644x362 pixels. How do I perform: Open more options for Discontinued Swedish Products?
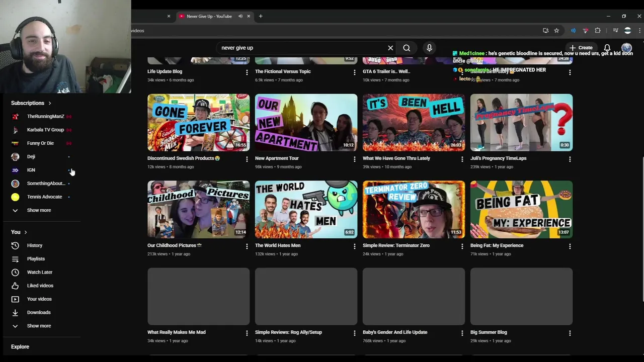(x=247, y=159)
